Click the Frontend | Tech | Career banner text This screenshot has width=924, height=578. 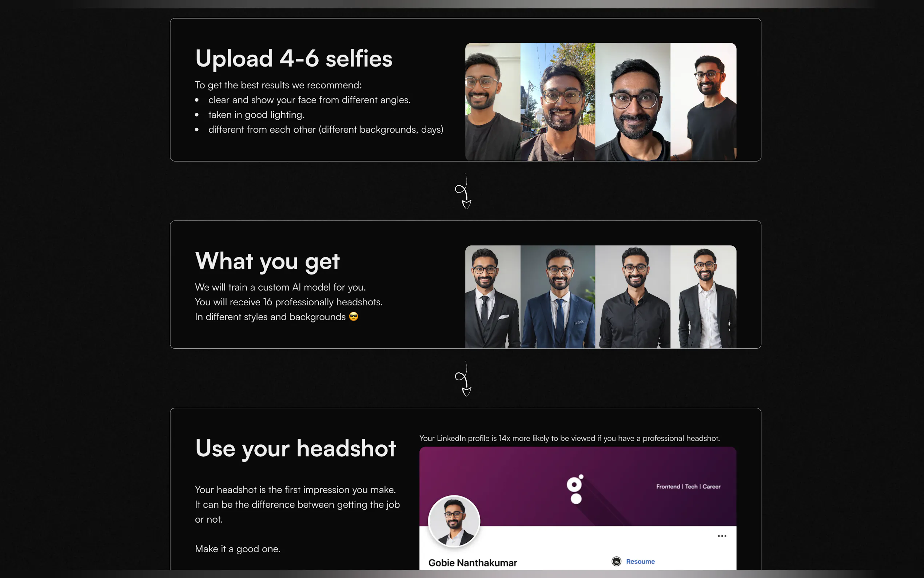pyautogui.click(x=688, y=486)
